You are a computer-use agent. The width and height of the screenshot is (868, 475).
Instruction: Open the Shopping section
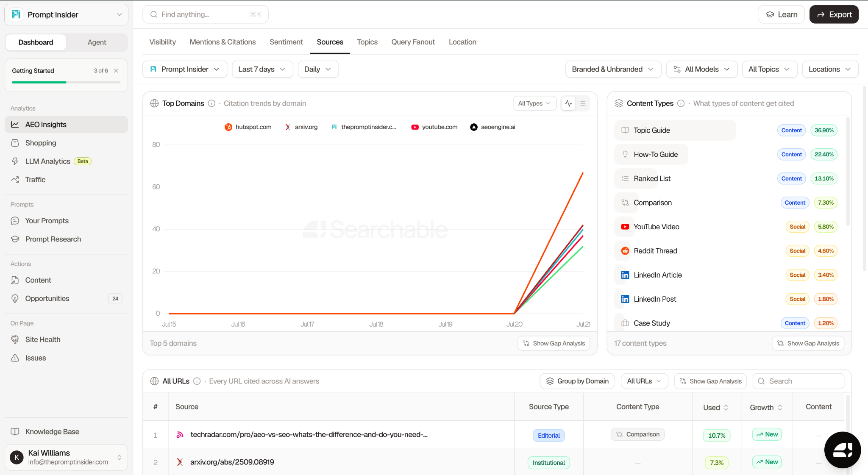coord(66,143)
